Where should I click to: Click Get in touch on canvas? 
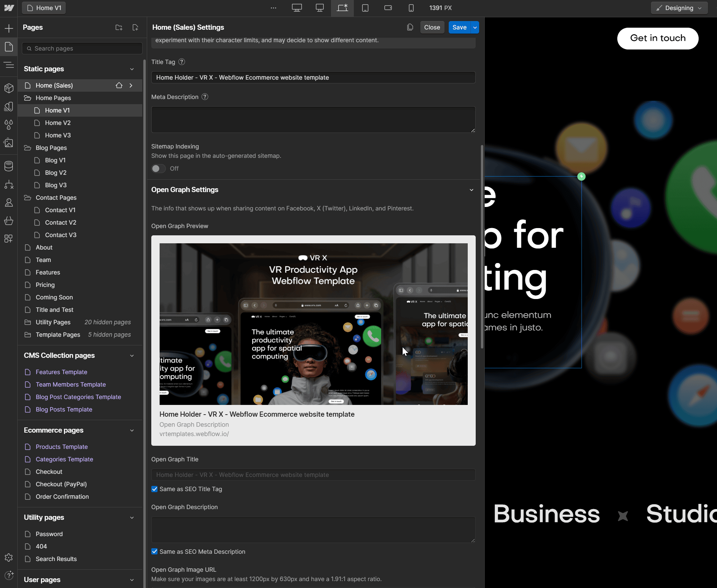pyautogui.click(x=658, y=38)
